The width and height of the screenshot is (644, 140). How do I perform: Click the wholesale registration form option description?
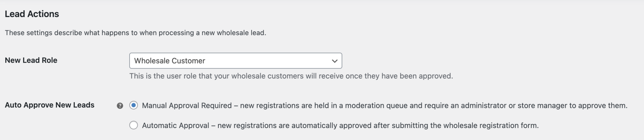point(377,126)
